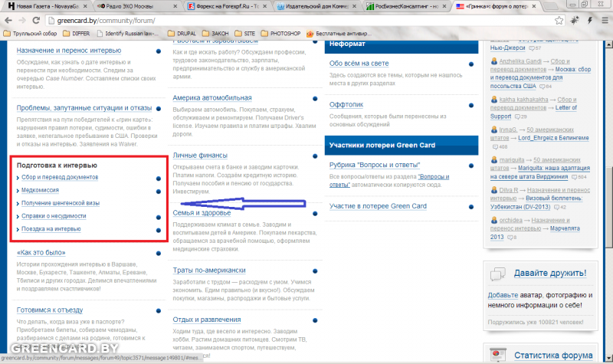The image size is (613, 364).
Task: Open Проблемы, запутанные ситуации и отказы forum
Action: (84, 108)
